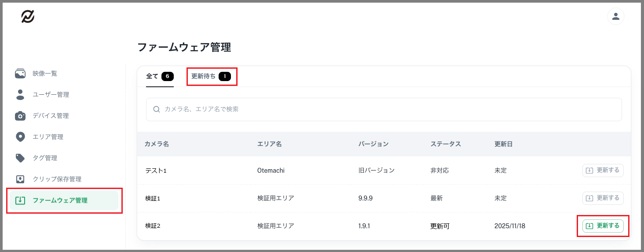Click the カメラ名 column header

[157, 144]
